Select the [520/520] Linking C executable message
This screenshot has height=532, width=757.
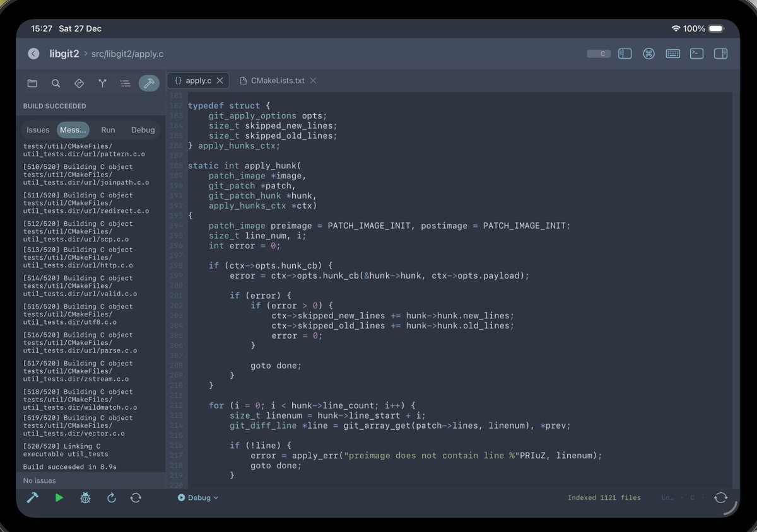coord(66,449)
